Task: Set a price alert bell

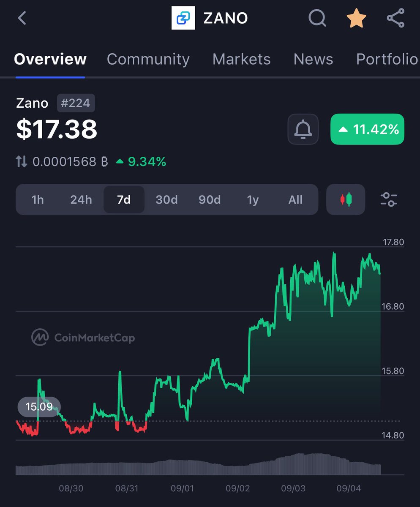Action: 303,129
